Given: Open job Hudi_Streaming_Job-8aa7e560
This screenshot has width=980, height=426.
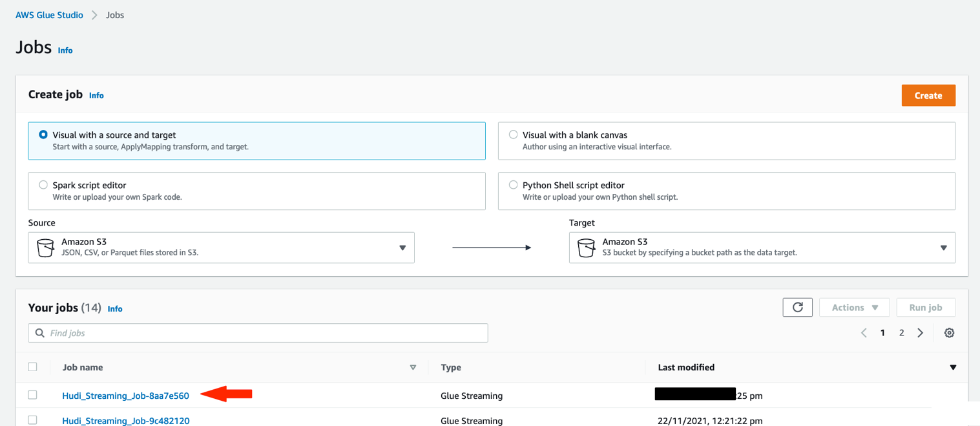Looking at the screenshot, I should pyautogui.click(x=125, y=396).
